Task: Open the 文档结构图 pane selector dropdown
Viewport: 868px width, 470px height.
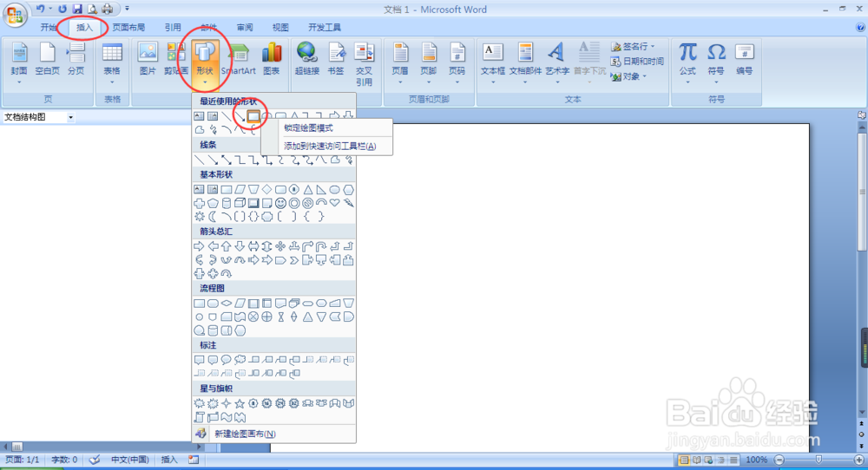Action: (70, 117)
